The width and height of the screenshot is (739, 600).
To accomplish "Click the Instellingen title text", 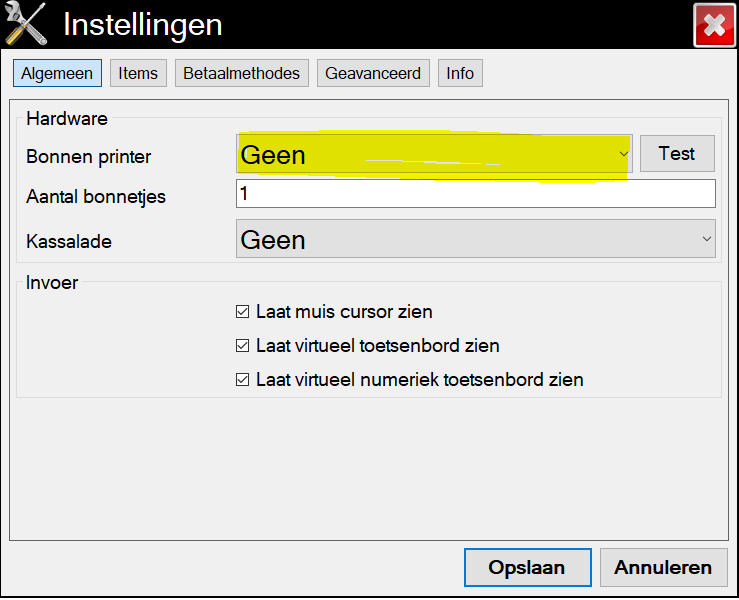I will [142, 25].
